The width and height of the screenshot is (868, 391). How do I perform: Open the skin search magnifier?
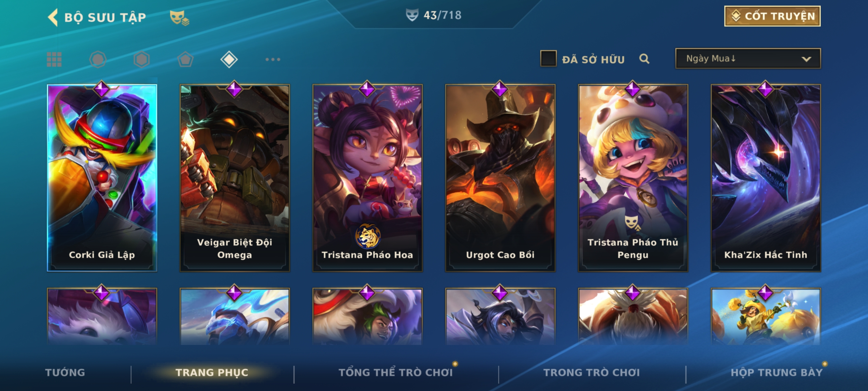pos(644,59)
